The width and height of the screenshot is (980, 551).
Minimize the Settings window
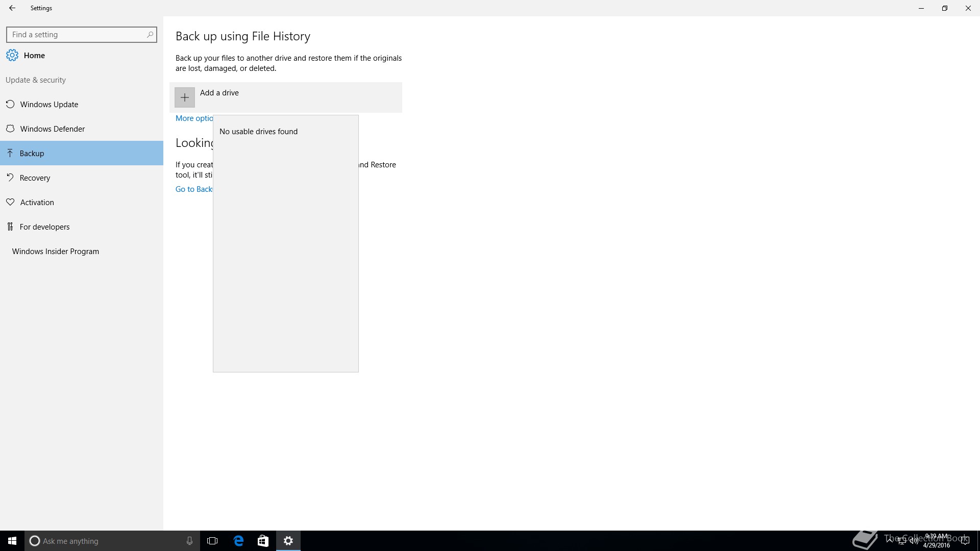(x=921, y=8)
